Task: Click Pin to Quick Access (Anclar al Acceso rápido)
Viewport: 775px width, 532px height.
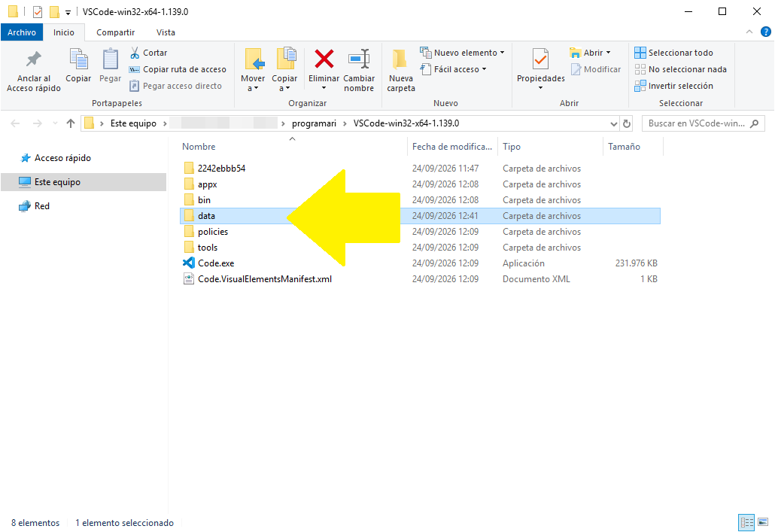Action: [34, 71]
